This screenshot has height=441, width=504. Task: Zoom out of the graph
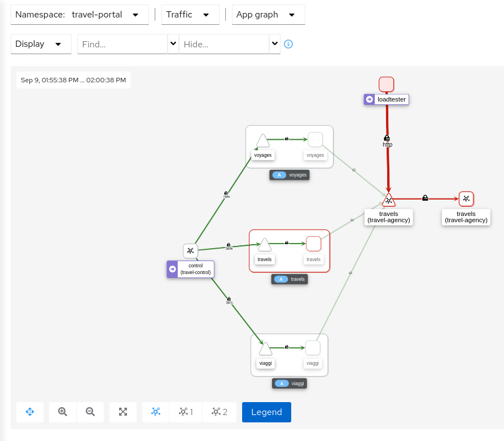[x=90, y=412]
